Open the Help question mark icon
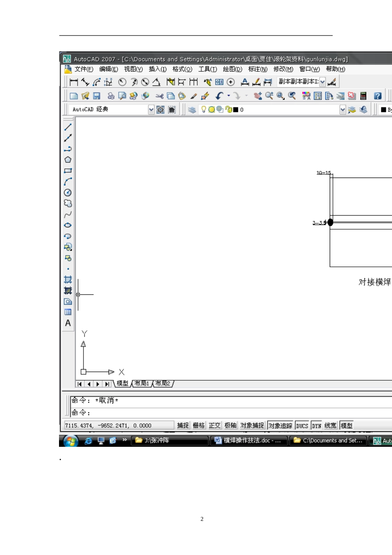Screen dimensions: 392x555 pos(378,96)
